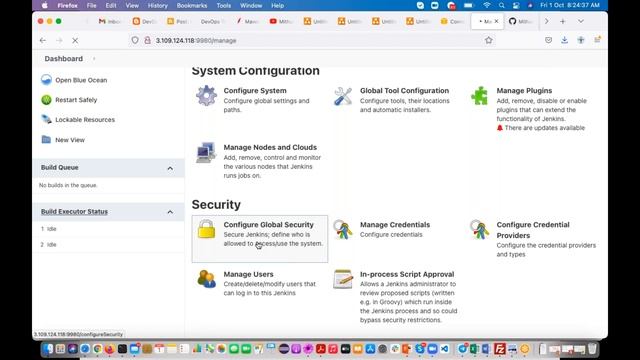Click the Restart Safely green icon
The width and height of the screenshot is (640, 360).
click(x=46, y=100)
